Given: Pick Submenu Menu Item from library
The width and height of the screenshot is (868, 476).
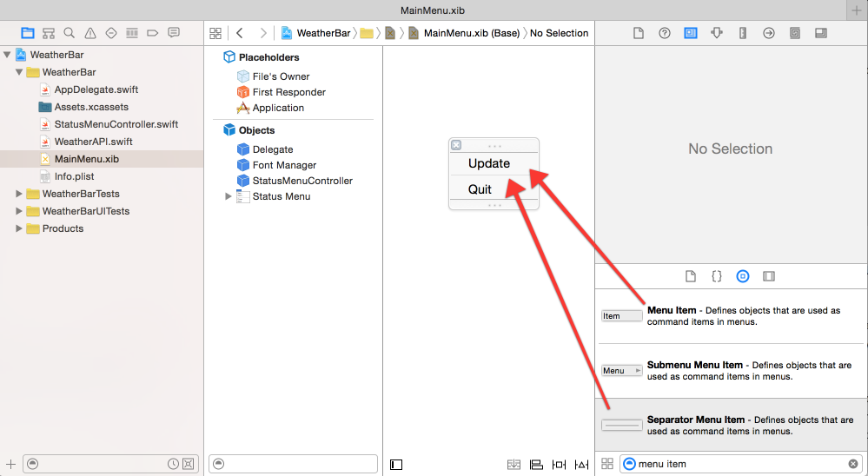Looking at the screenshot, I should pyautogui.click(x=732, y=371).
